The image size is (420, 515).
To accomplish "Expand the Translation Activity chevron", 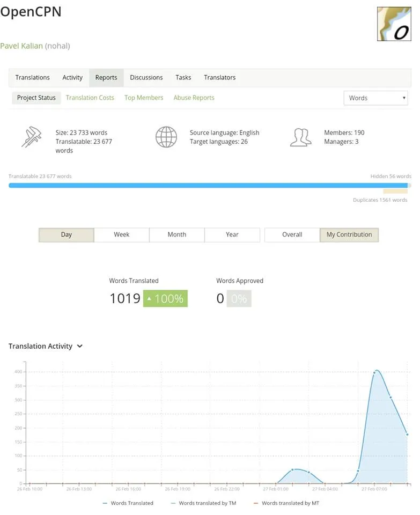I will pyautogui.click(x=80, y=346).
